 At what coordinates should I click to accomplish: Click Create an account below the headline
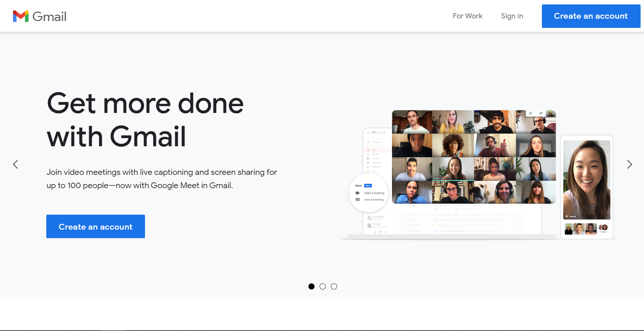pos(96,227)
